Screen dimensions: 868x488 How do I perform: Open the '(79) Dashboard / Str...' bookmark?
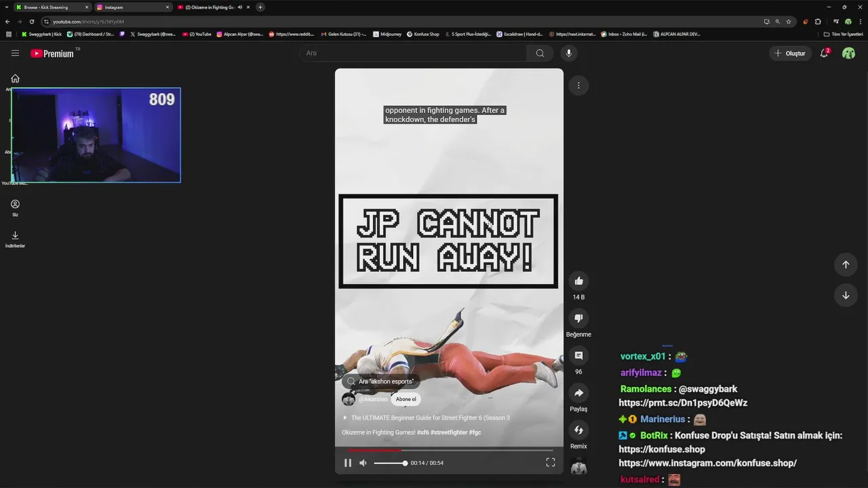click(91, 34)
